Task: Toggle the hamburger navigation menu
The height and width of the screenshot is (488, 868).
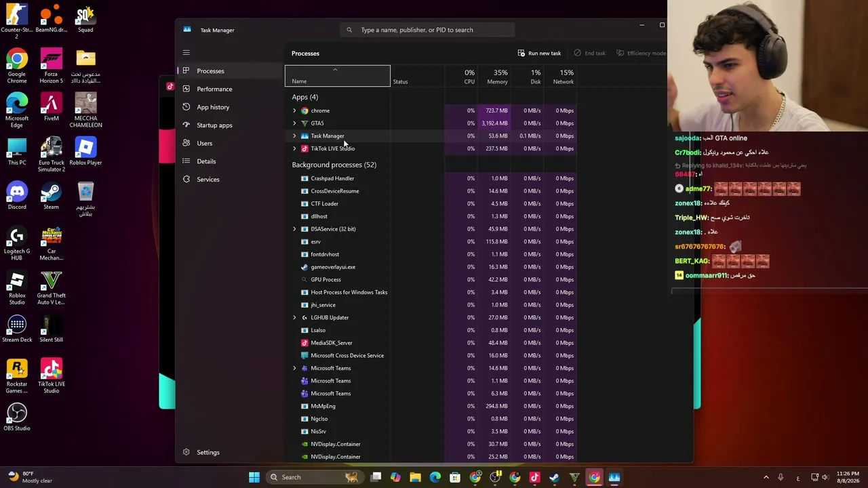Action: pos(186,53)
